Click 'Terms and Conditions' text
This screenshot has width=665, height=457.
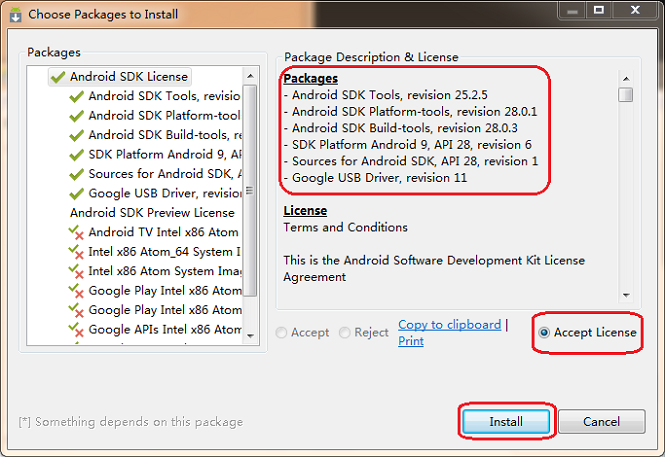[x=345, y=227]
